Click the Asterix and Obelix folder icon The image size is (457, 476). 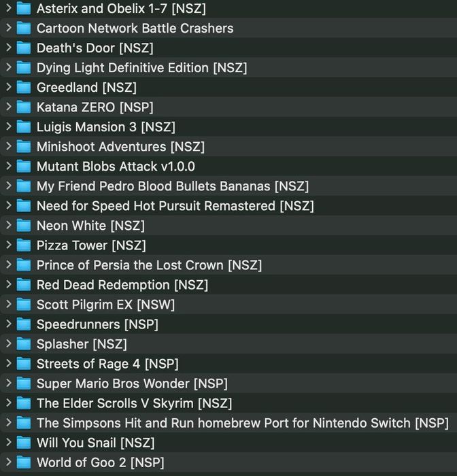point(24,8)
